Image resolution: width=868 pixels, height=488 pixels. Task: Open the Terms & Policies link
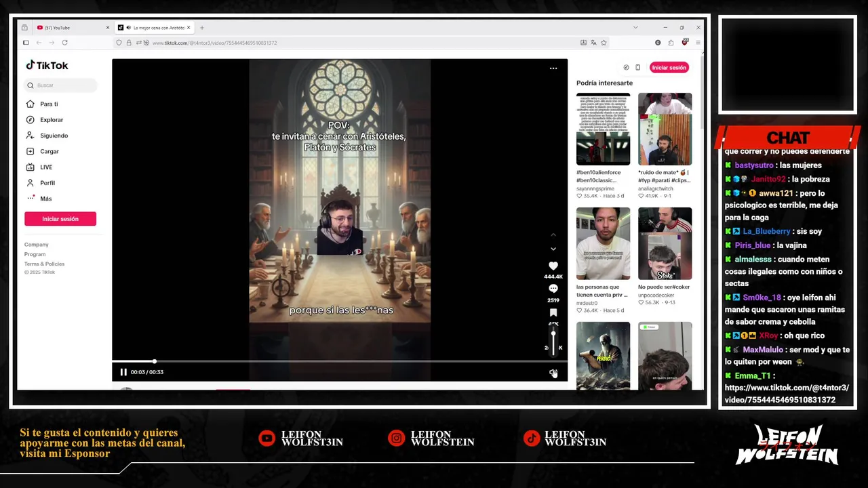[x=45, y=264]
